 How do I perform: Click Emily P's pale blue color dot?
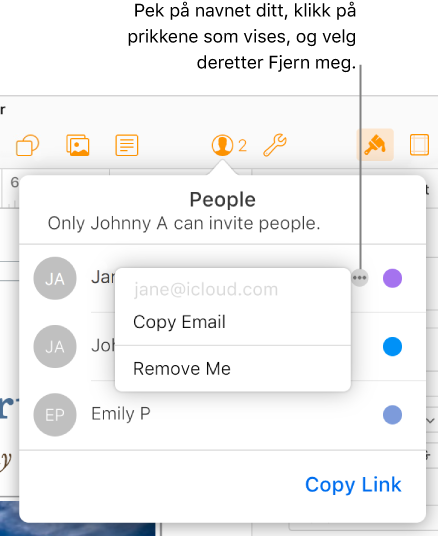click(x=392, y=415)
